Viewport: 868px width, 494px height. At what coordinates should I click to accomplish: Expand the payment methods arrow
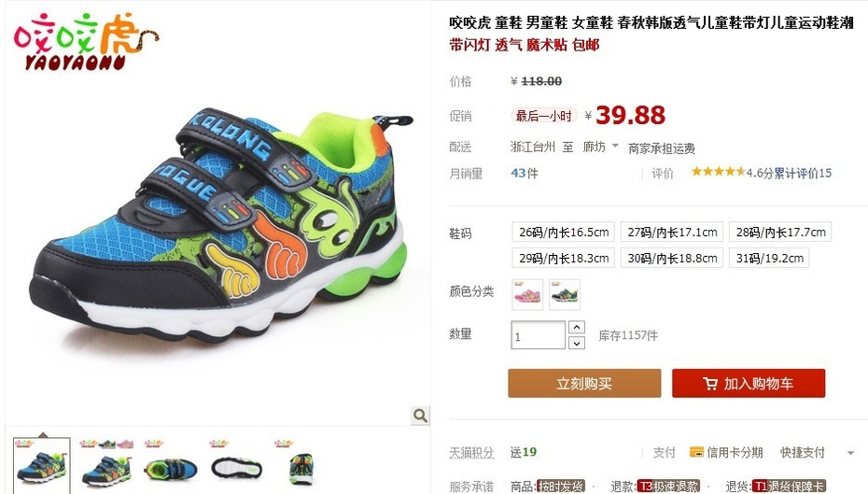(851, 453)
